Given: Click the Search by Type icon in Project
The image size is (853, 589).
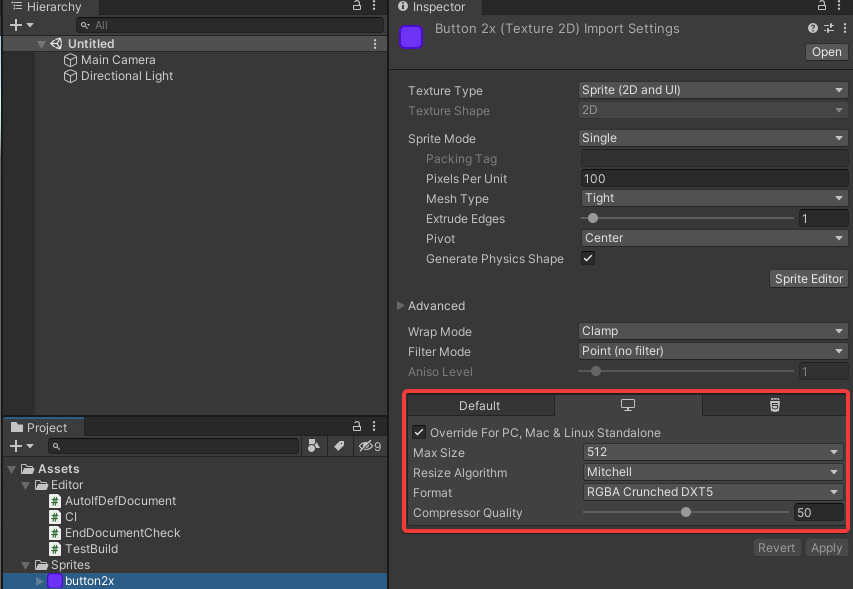Looking at the screenshot, I should [313, 446].
